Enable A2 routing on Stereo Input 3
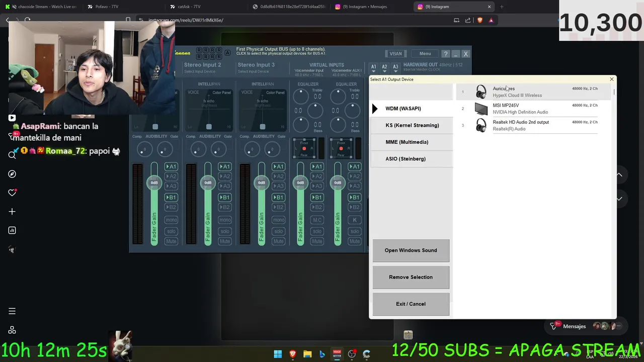 278,176
